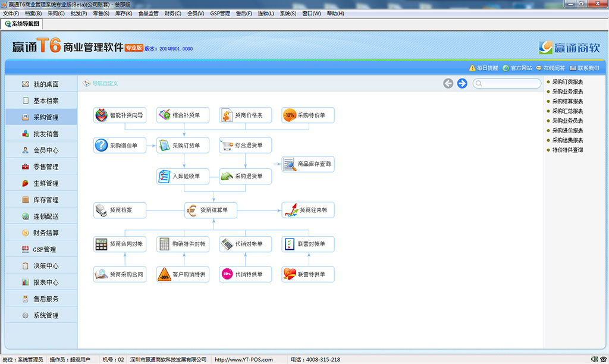The height and width of the screenshot is (364, 609).
Task: Open 联营特供单 heart icon
Action: [x=289, y=274]
